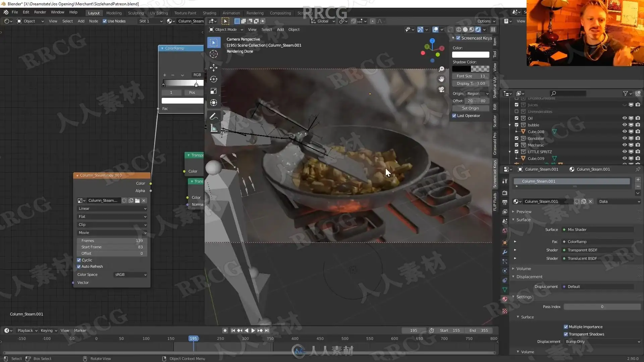Select the Rotate tool icon
Viewport: 644px width, 362px height.
coord(214,79)
